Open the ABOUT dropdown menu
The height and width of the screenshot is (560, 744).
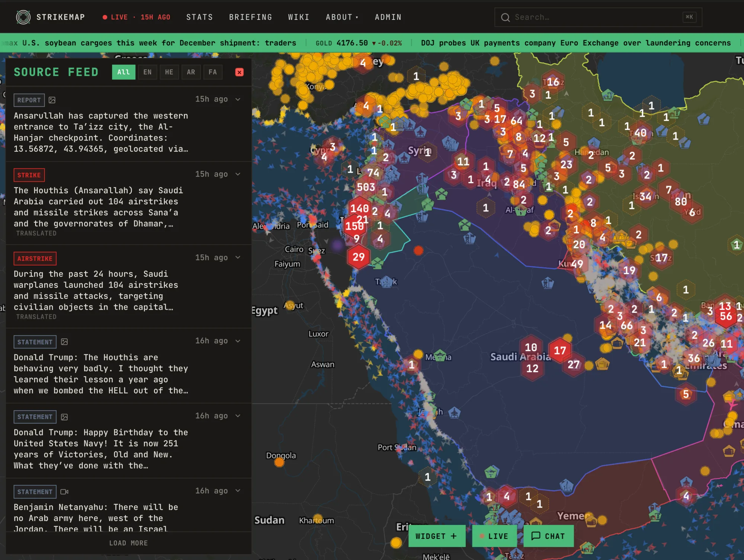click(342, 17)
